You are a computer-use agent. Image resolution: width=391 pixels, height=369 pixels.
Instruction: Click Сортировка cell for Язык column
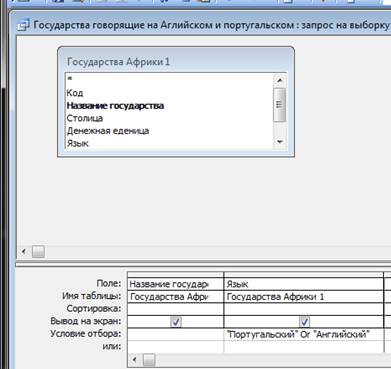tap(304, 309)
